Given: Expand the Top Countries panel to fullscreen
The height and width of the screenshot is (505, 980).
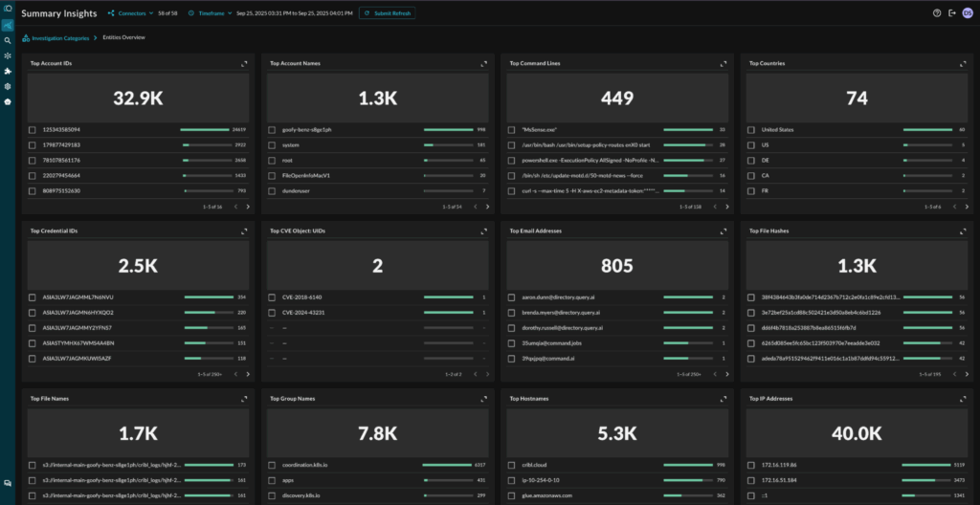Looking at the screenshot, I should pos(963,64).
